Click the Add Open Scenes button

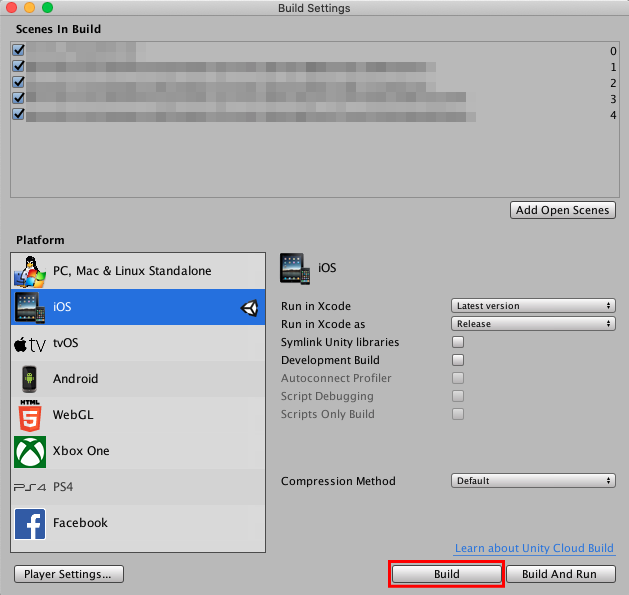[562, 210]
